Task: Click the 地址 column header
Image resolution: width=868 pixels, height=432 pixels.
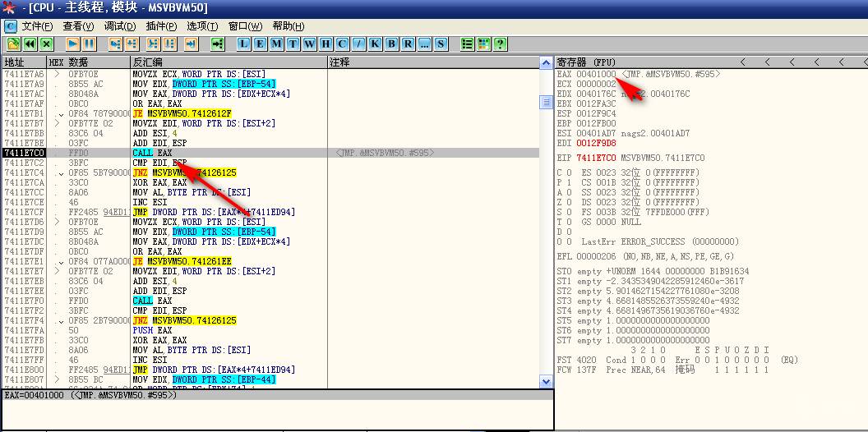Action: pos(23,62)
